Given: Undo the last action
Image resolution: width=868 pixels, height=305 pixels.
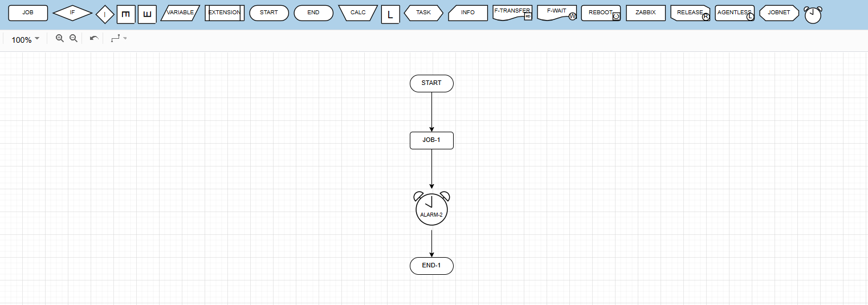Looking at the screenshot, I should coord(94,39).
